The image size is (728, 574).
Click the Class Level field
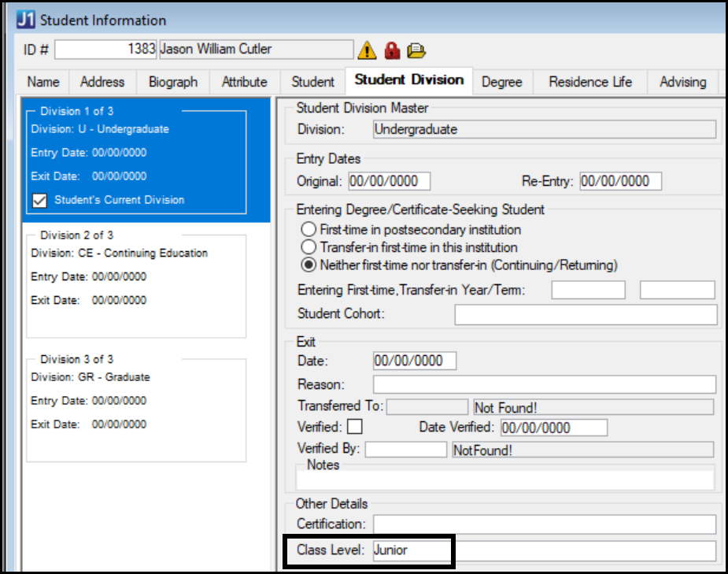545,550
